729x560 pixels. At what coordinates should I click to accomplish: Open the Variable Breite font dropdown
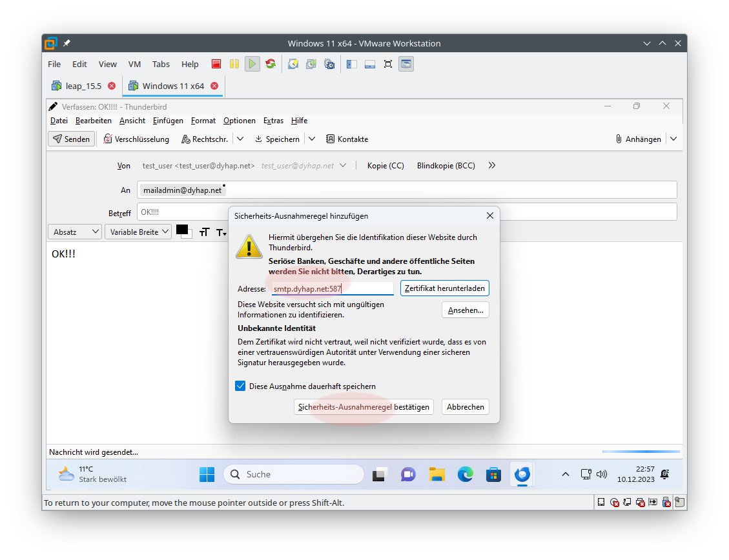point(138,232)
